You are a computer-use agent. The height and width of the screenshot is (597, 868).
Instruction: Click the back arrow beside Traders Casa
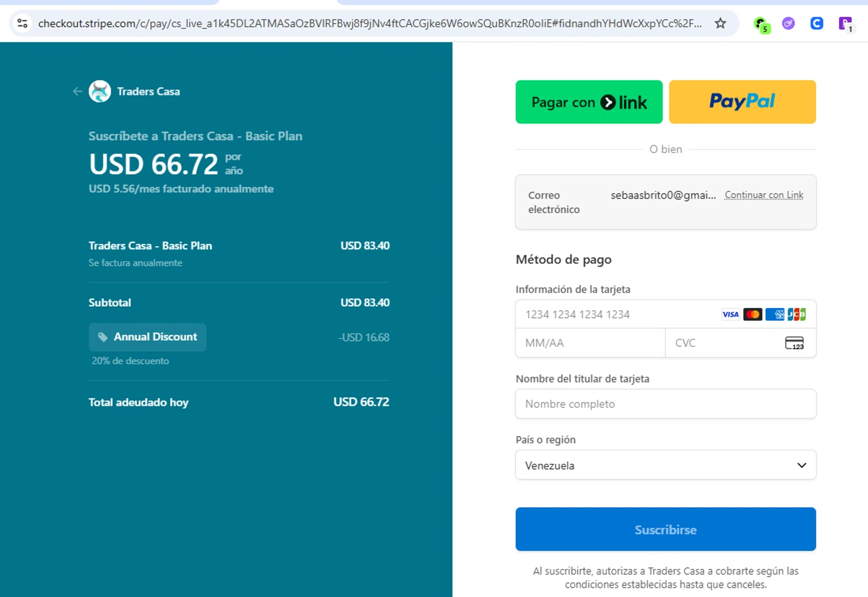click(x=77, y=91)
